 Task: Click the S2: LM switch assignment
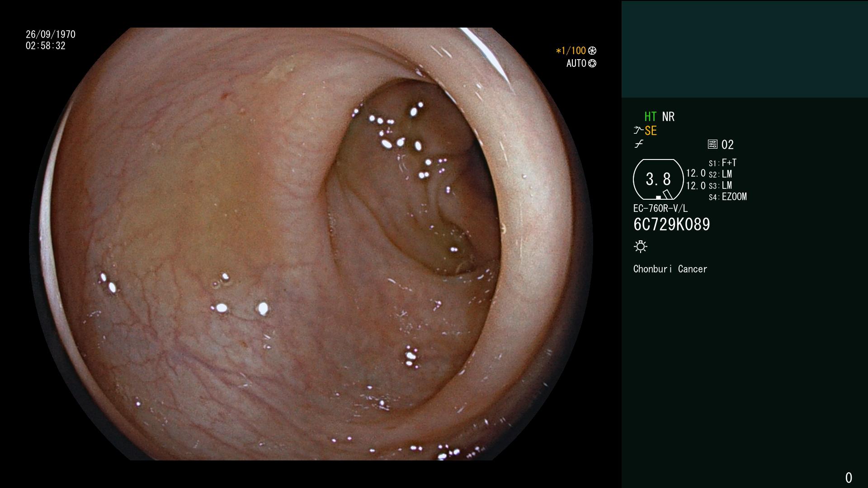721,174
